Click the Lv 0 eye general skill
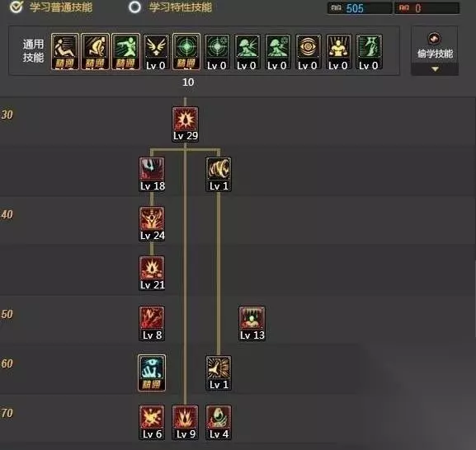This screenshot has height=450, width=476. [308, 52]
